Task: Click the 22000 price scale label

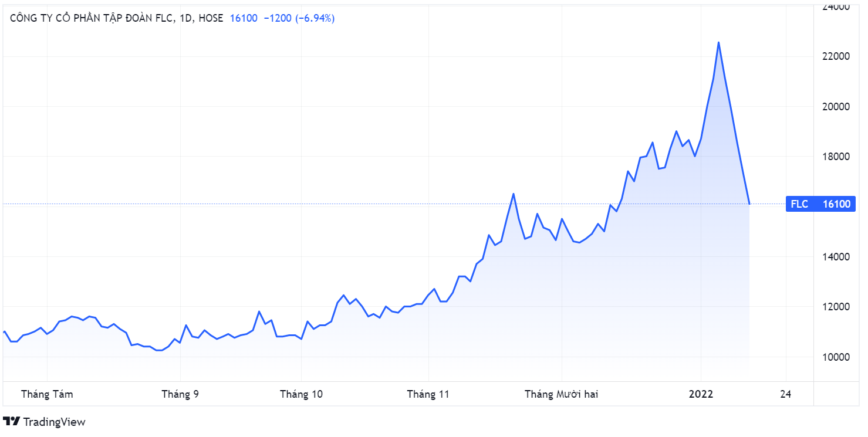Action: pyautogui.click(x=836, y=56)
